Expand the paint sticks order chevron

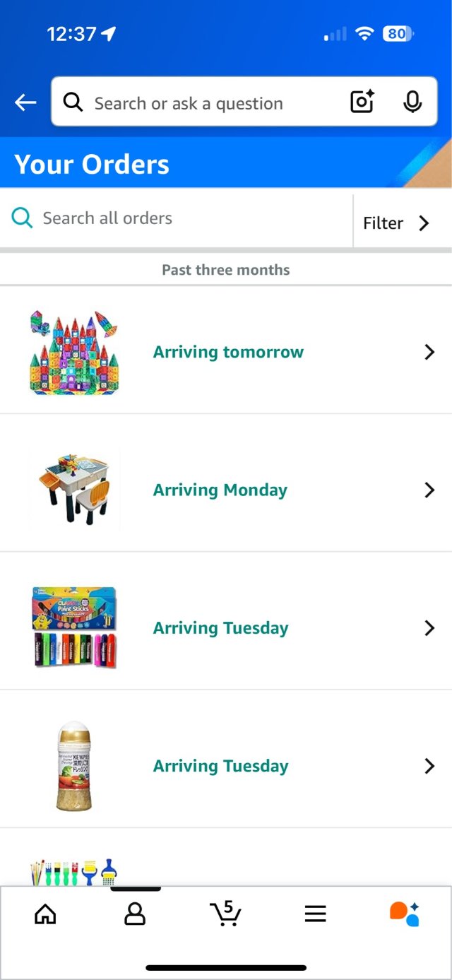[429, 627]
